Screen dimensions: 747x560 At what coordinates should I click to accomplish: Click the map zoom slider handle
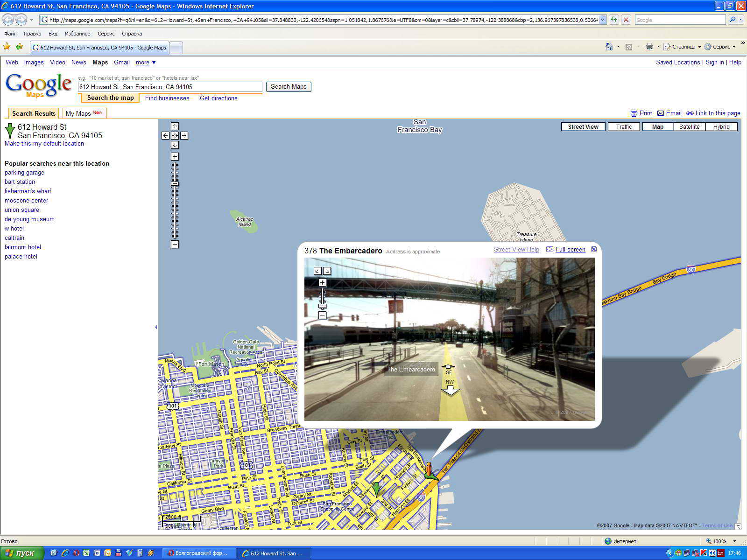pos(175,184)
